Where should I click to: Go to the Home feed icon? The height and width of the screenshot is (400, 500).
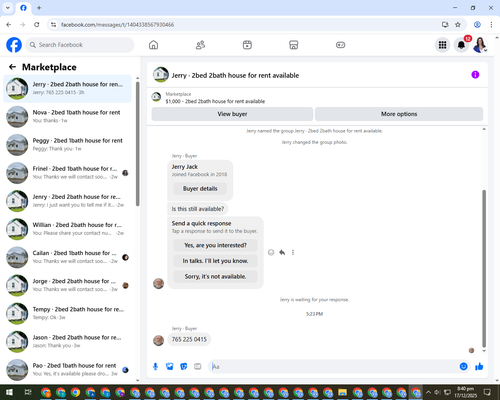pos(153,45)
